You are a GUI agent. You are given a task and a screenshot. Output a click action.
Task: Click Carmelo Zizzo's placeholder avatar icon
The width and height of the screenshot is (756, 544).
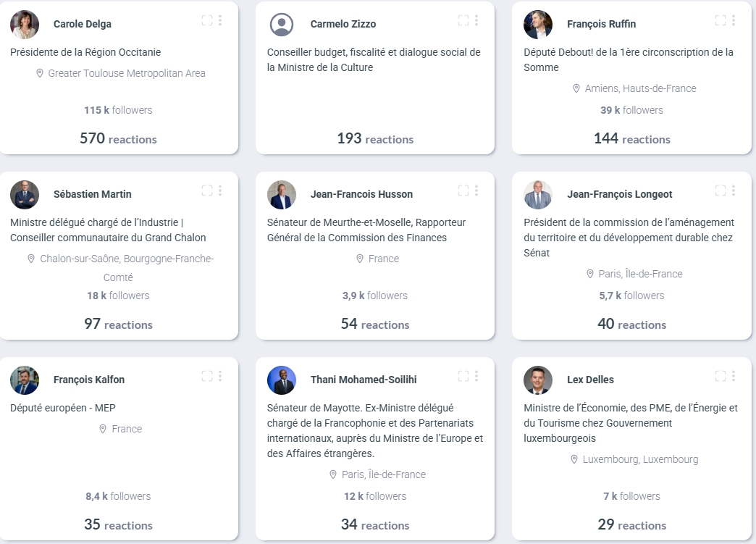(282, 25)
